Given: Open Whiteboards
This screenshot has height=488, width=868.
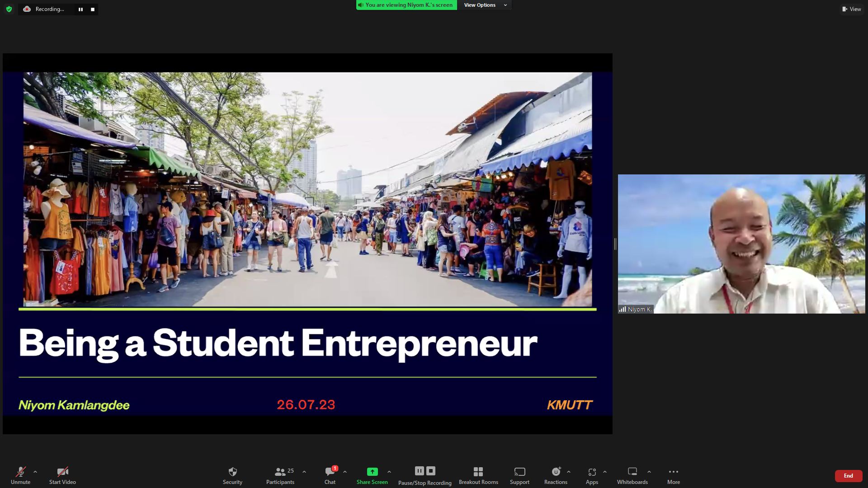Looking at the screenshot, I should pyautogui.click(x=632, y=475).
